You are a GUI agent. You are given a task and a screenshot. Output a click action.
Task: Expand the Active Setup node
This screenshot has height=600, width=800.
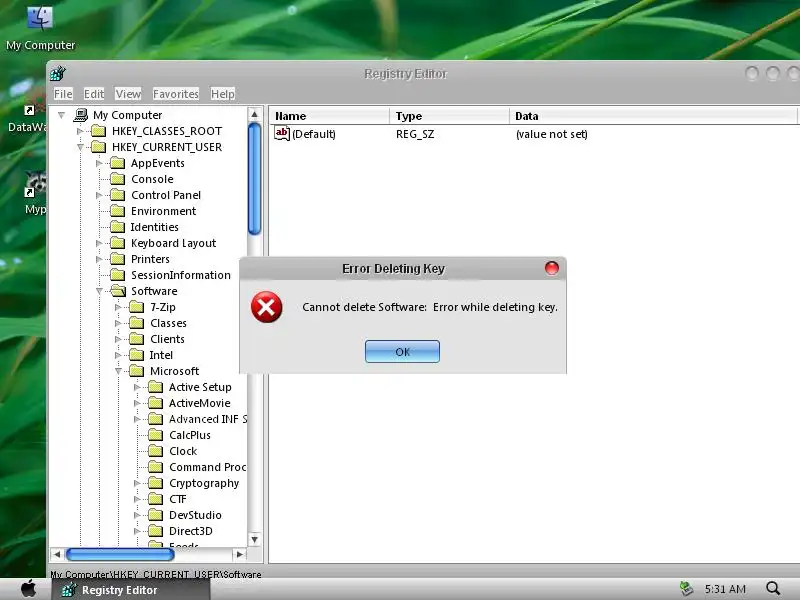click(137, 387)
